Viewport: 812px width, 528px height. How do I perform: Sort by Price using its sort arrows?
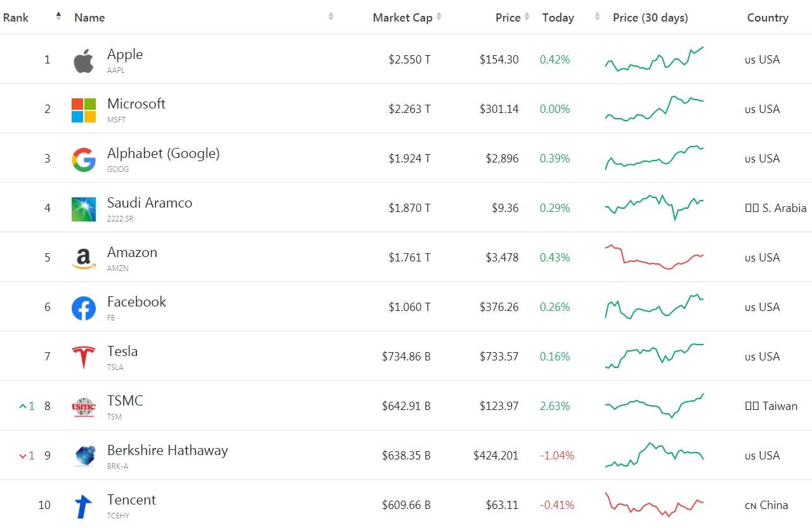pos(527,16)
